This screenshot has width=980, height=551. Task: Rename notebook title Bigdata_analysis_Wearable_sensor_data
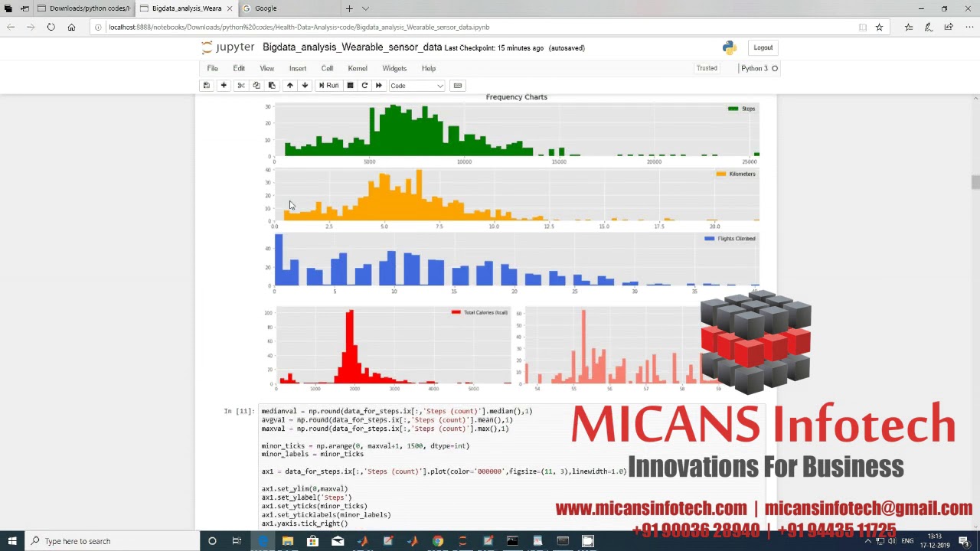[x=352, y=47]
